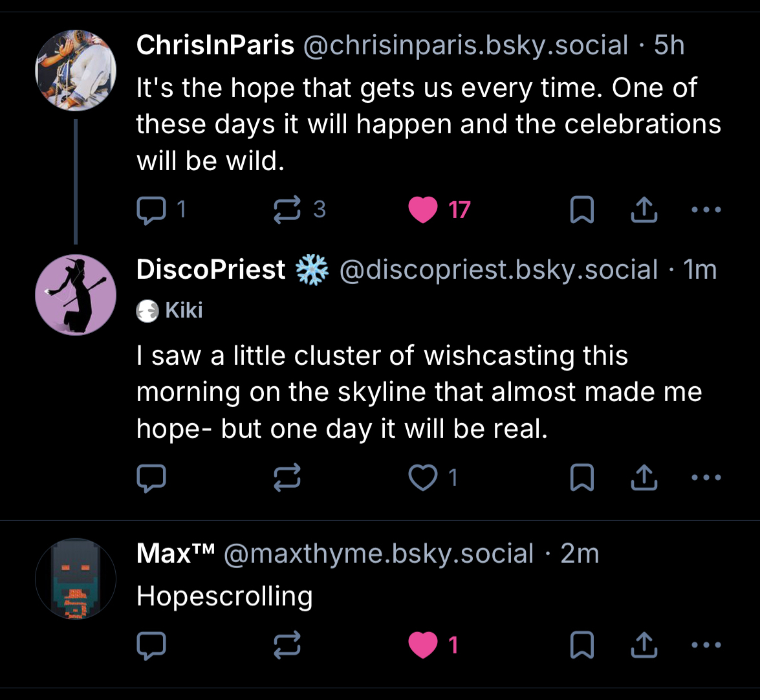
Task: Bookmark ChrisInParis's post
Action: [581, 210]
